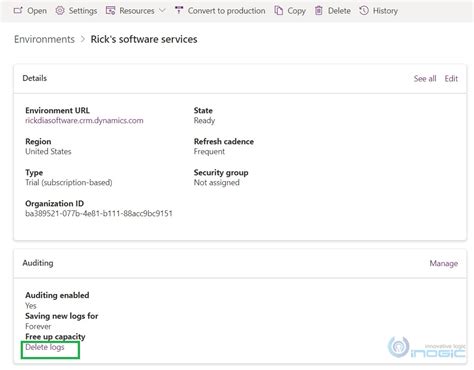Click the Delete logs link

tap(45, 347)
